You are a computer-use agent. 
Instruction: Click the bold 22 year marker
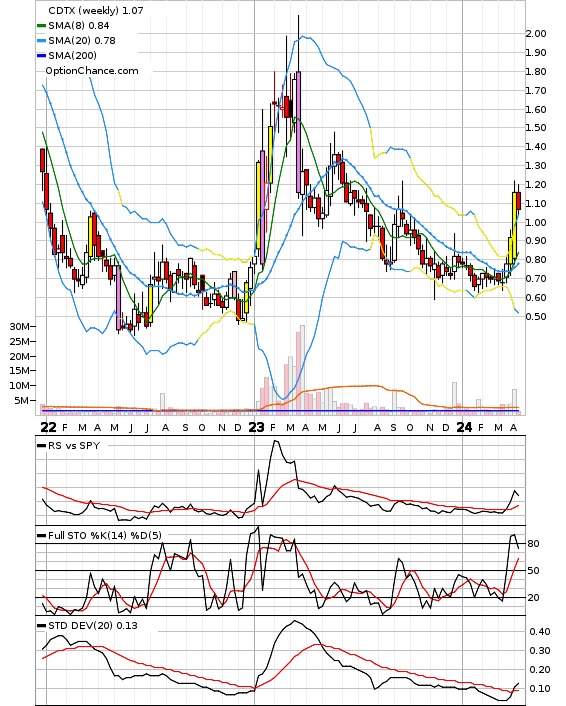coord(49,427)
